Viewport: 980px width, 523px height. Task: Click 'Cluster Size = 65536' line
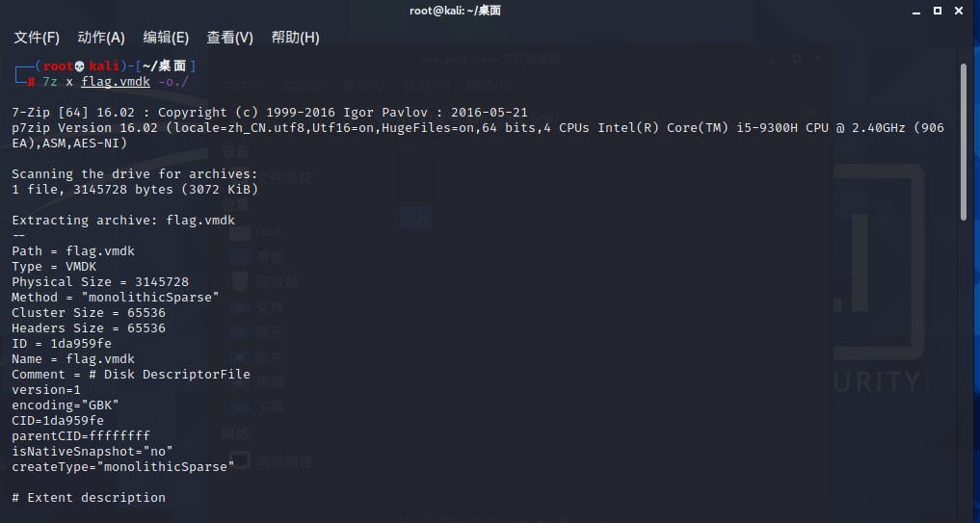click(89, 312)
